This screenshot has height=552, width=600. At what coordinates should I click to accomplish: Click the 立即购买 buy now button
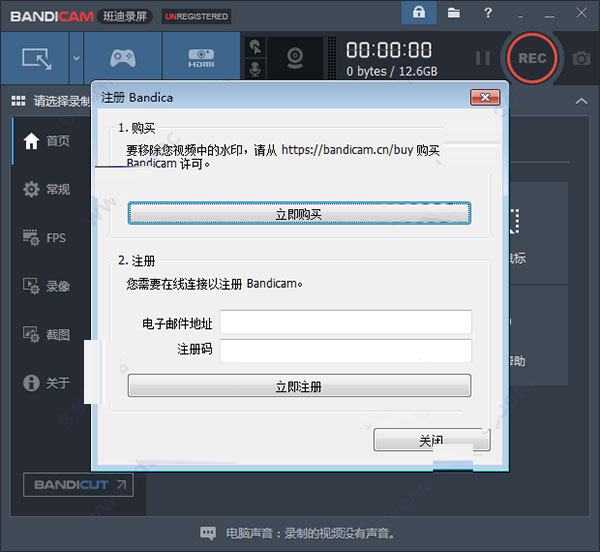(299, 213)
